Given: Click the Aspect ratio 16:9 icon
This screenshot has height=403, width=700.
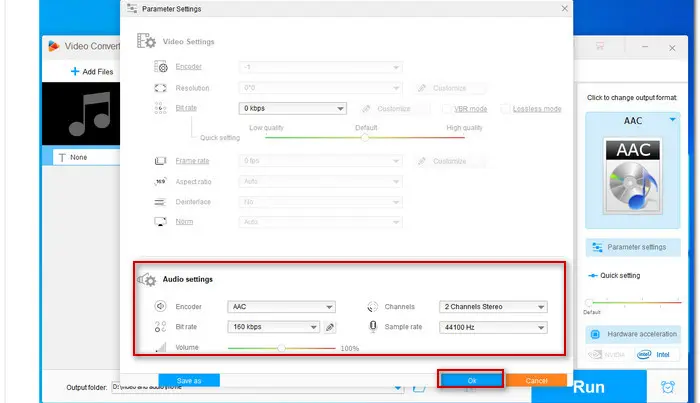Looking at the screenshot, I should pyautogui.click(x=160, y=181).
